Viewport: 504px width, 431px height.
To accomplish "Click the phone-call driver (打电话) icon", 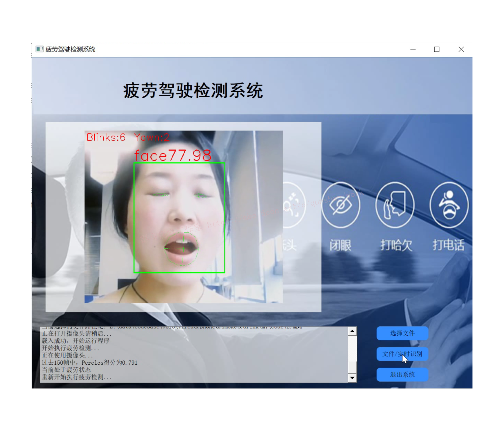I will [x=449, y=205].
